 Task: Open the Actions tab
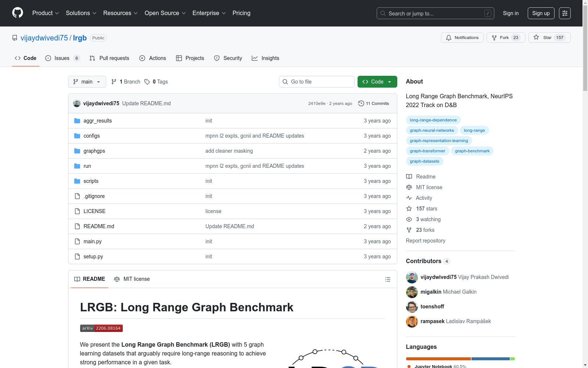pos(153,58)
